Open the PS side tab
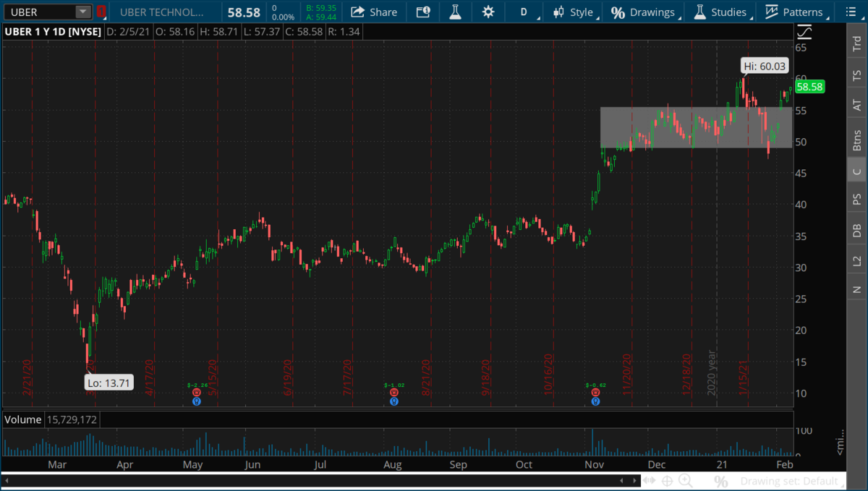 857,200
